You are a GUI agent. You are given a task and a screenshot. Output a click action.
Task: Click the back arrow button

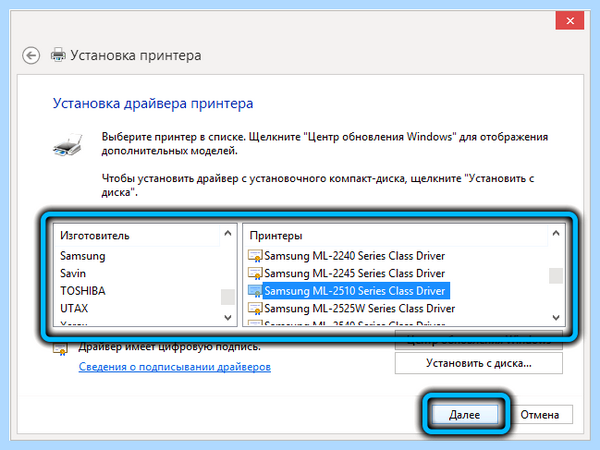tap(31, 56)
